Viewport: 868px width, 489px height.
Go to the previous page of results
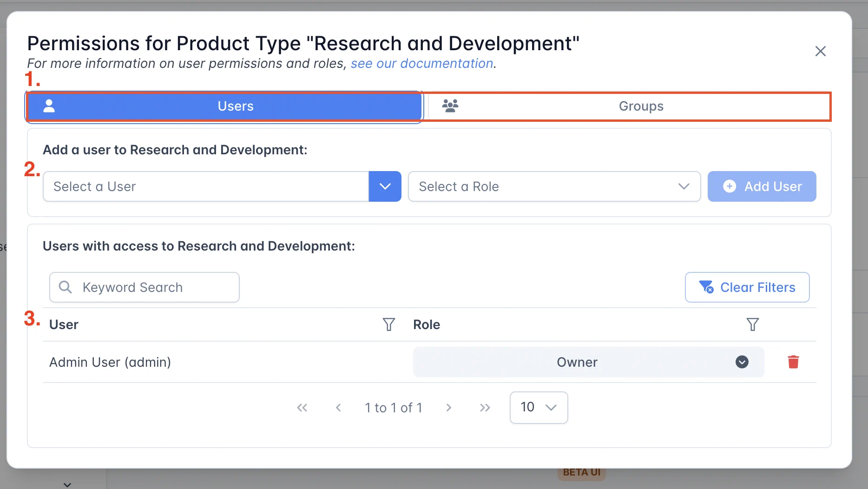pyautogui.click(x=338, y=408)
